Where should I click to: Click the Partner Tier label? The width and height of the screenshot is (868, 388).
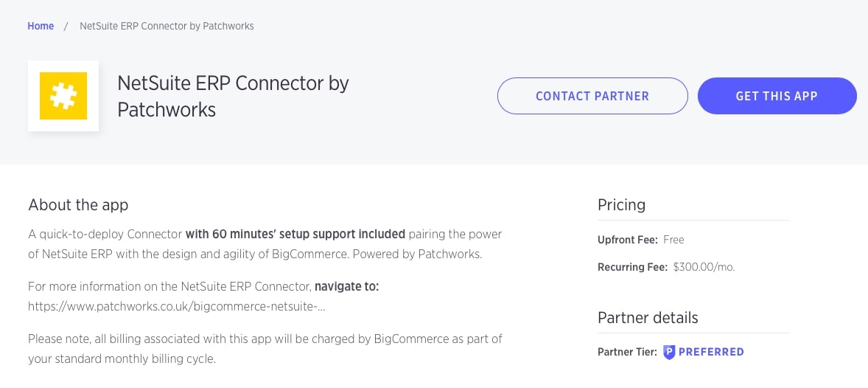627,352
